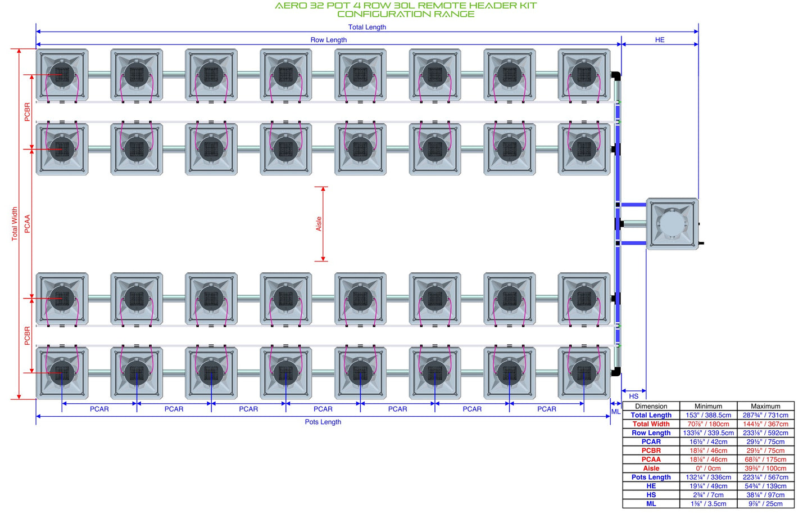The image size is (812, 527).
Task: Click the 233⅛" / 592cm maximum value
Action: pos(765,433)
